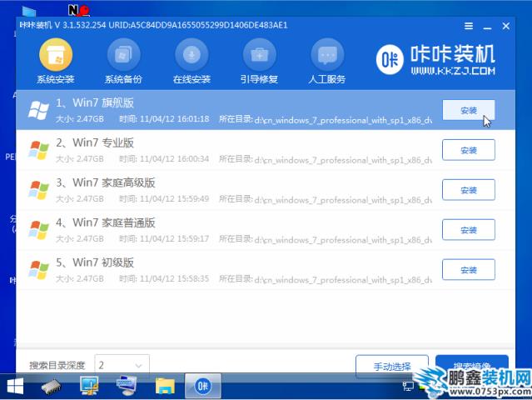
Task: Click install for Win7 初级版
Action: pyautogui.click(x=469, y=270)
